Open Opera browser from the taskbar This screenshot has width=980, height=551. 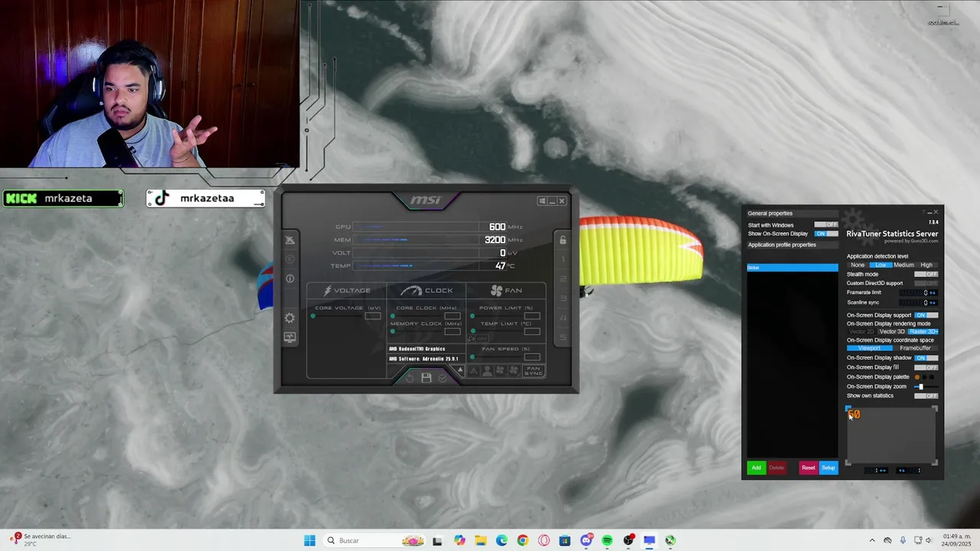click(544, 540)
